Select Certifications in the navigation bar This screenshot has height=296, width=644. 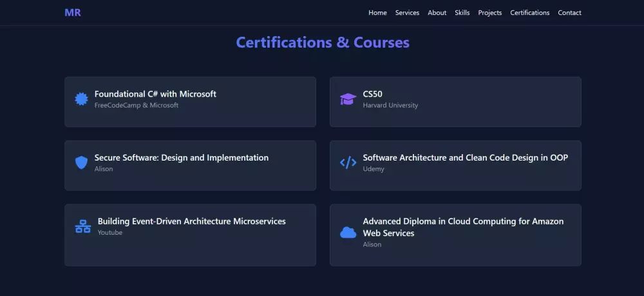[529, 13]
